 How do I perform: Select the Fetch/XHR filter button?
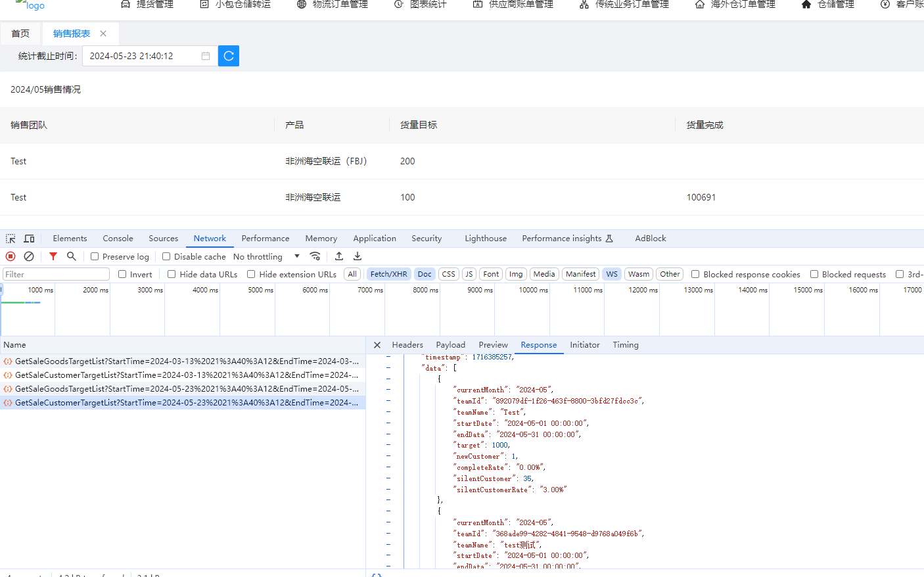point(388,274)
